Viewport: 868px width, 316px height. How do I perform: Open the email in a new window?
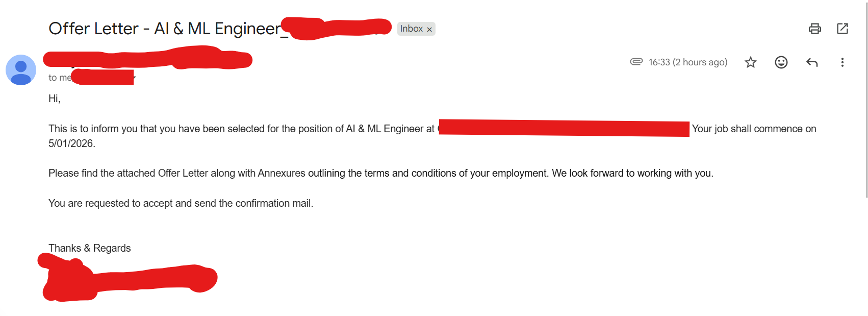point(843,29)
